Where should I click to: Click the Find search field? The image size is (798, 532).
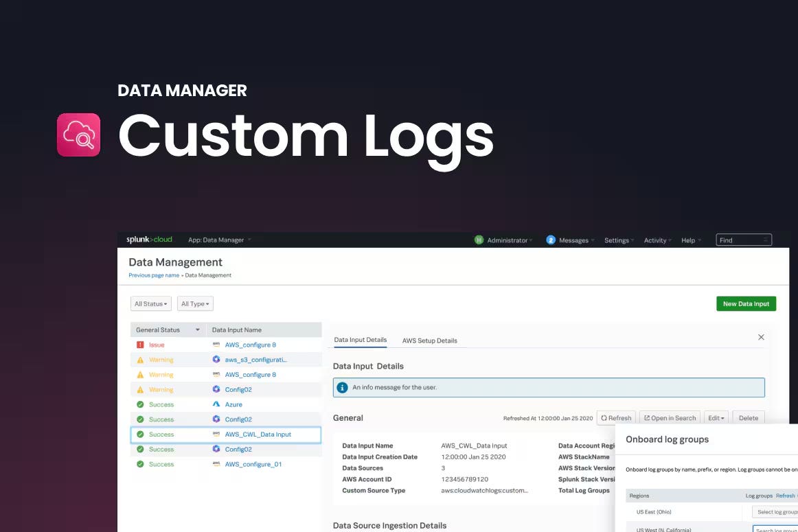(x=743, y=240)
